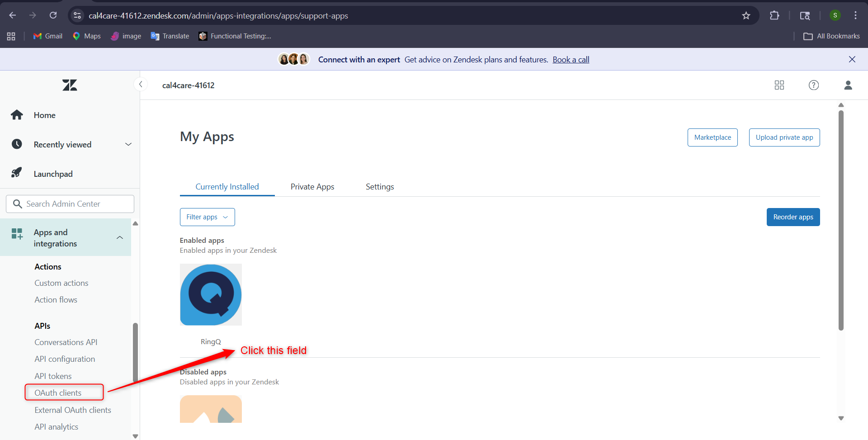Click the Search Admin Center field
The image size is (868, 440).
[70, 204]
